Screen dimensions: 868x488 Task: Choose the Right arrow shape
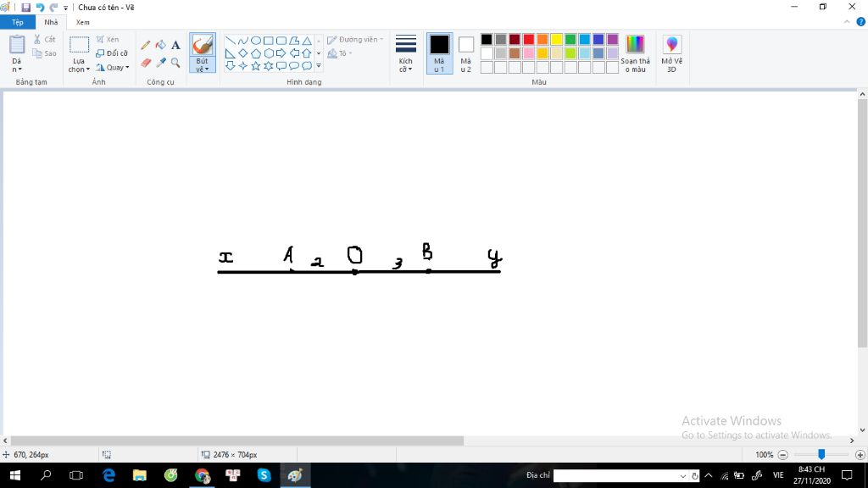click(281, 53)
